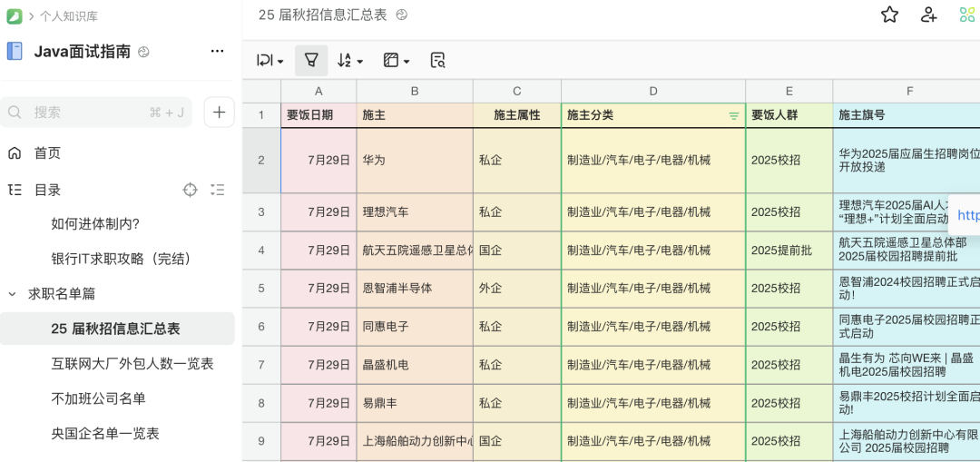The height and width of the screenshot is (462, 980).
Task: Toggle the filter funnel tool
Action: coord(311,61)
